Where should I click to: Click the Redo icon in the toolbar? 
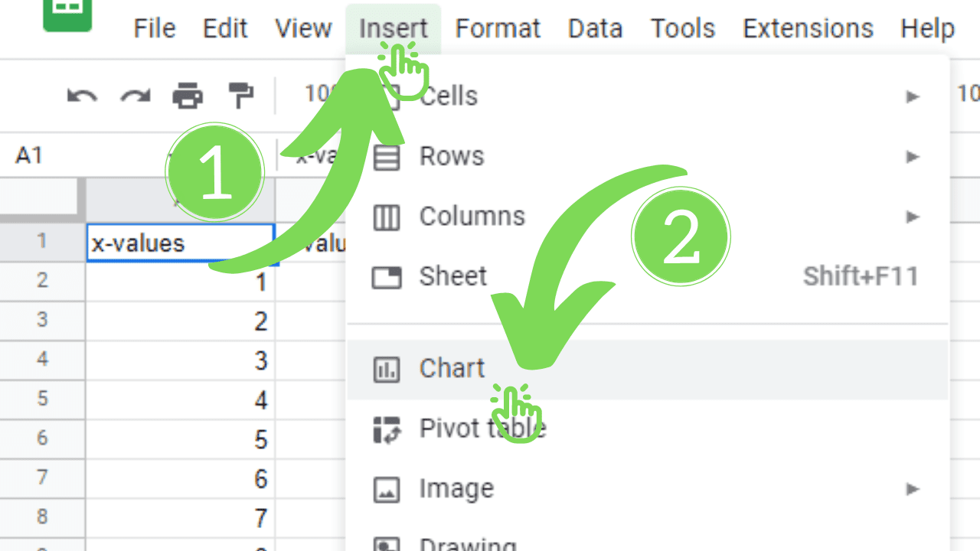tap(135, 95)
